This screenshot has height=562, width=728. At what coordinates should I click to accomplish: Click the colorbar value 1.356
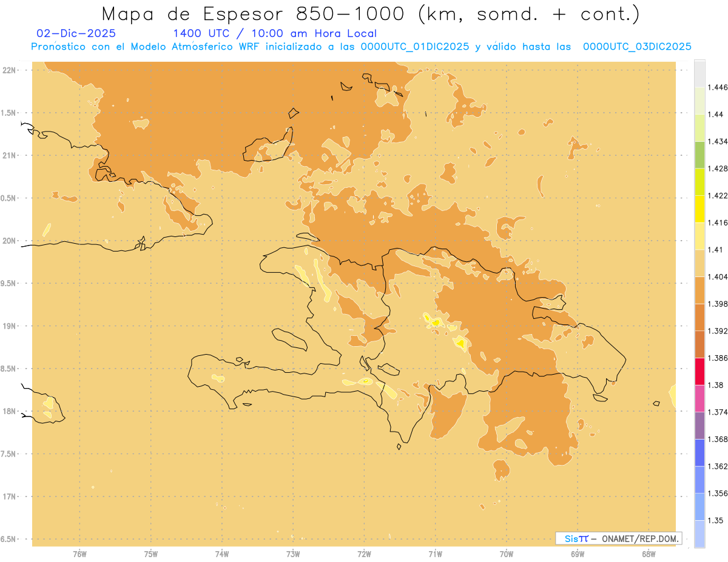pyautogui.click(x=718, y=493)
